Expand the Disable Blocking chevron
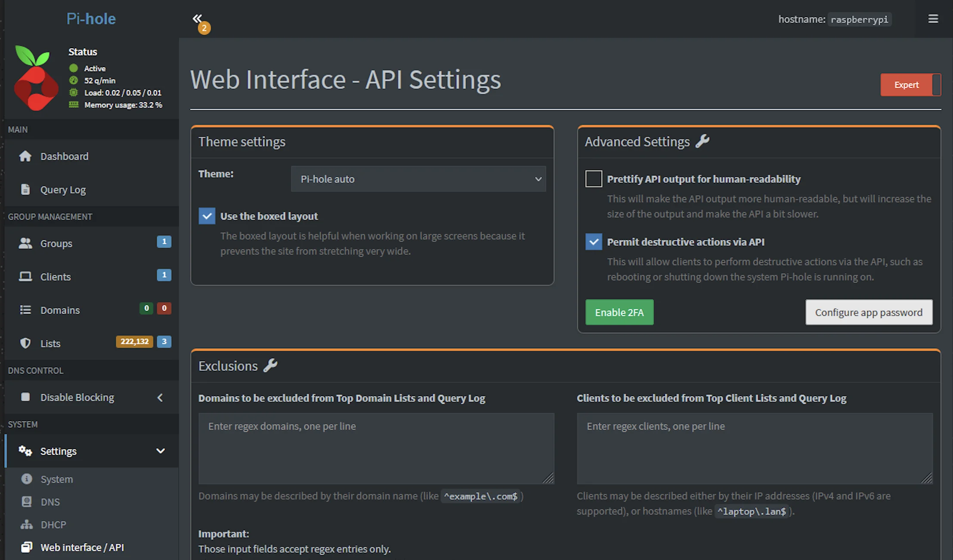 (x=160, y=397)
